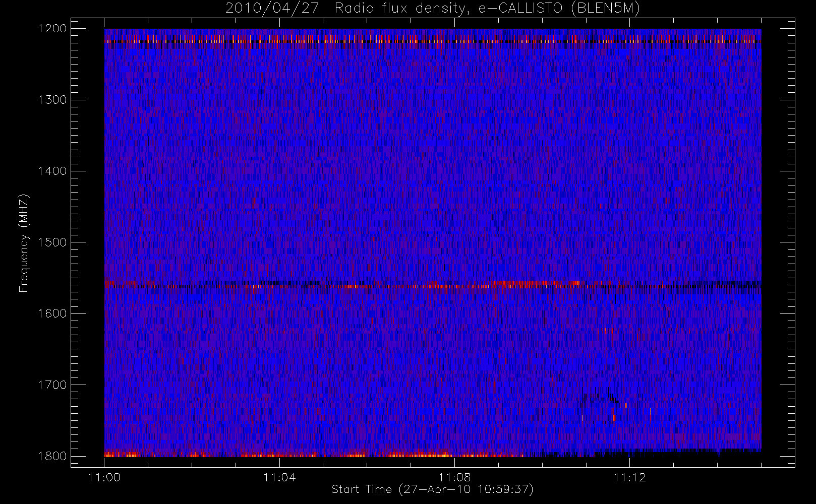Screen dimensions: 816x504
Task: Select the 1500 frequency tick label
Action: tap(52, 242)
